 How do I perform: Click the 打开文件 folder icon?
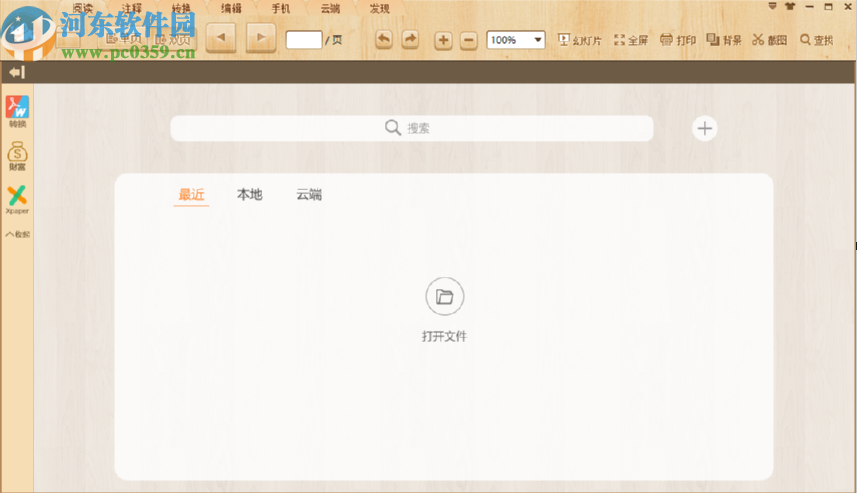click(x=444, y=297)
